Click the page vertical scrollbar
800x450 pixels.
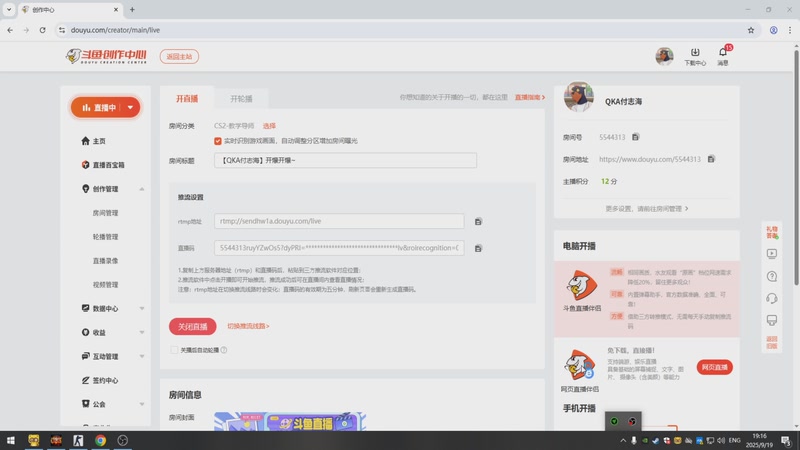[796, 167]
